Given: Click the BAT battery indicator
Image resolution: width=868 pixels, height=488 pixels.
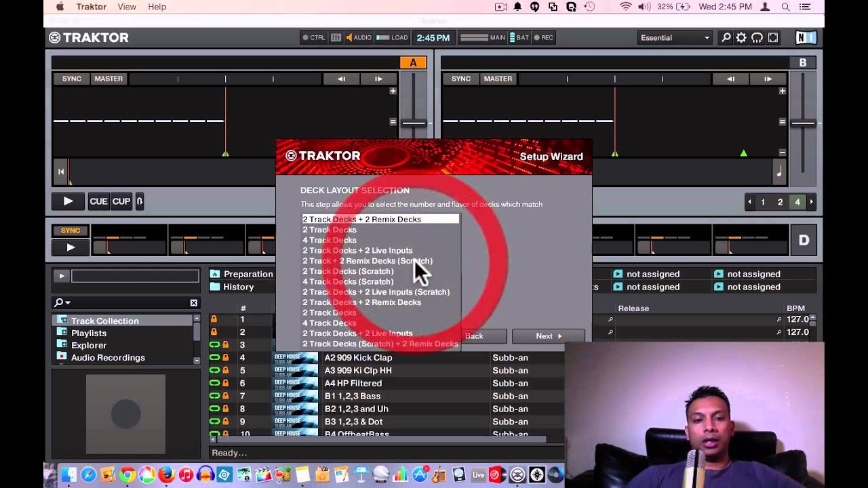Looking at the screenshot, I should point(519,38).
